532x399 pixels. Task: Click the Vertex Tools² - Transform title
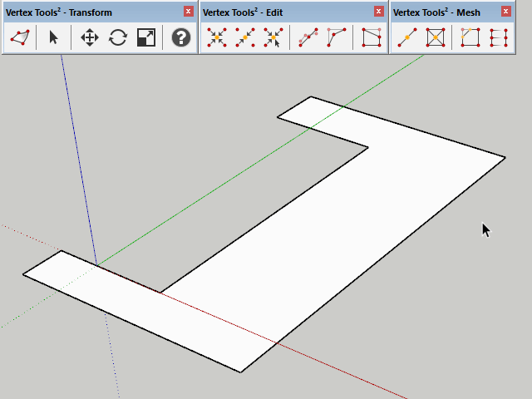[59, 12]
